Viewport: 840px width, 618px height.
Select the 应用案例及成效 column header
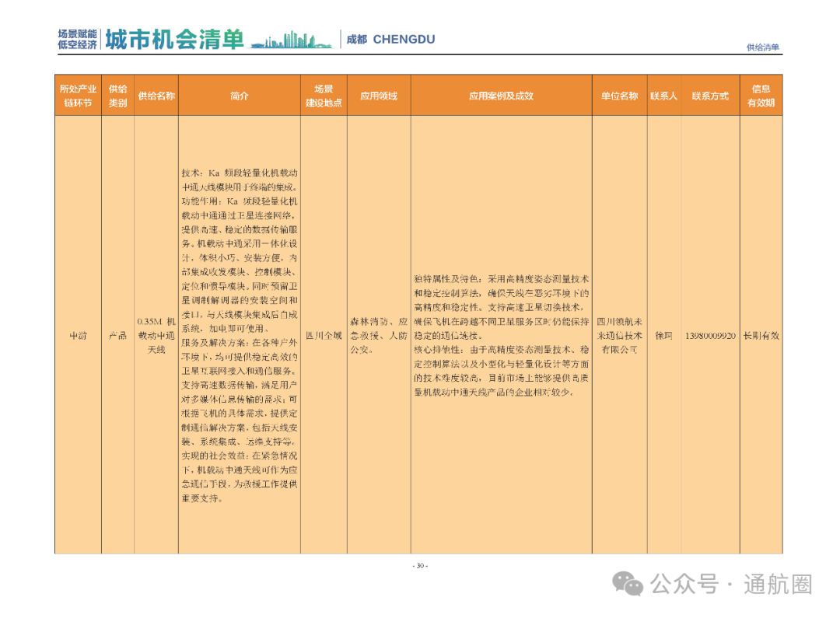pyautogui.click(x=502, y=96)
